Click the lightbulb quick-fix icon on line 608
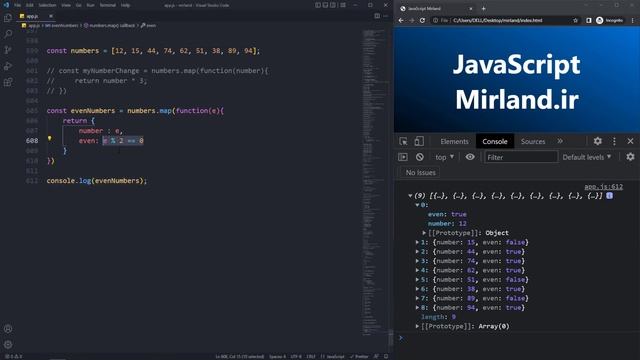The image size is (640, 360). pos(50,139)
